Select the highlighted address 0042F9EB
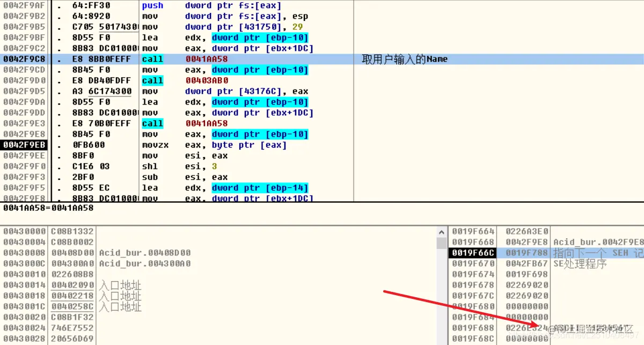This screenshot has width=644, height=345. (25, 145)
